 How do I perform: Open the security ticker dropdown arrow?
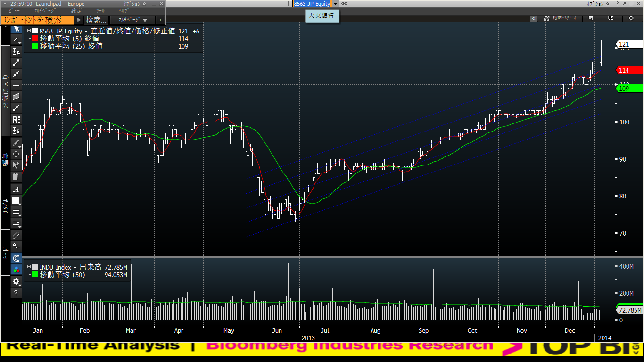point(335,4)
